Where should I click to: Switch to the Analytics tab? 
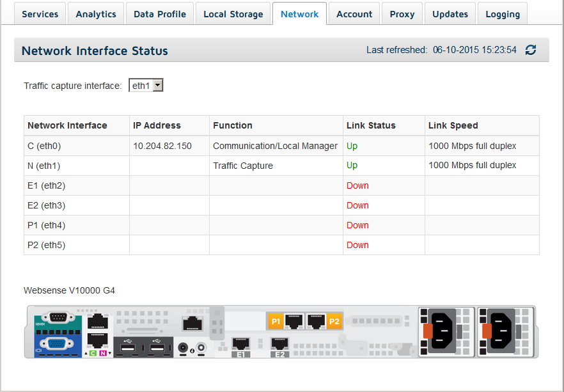(x=96, y=14)
